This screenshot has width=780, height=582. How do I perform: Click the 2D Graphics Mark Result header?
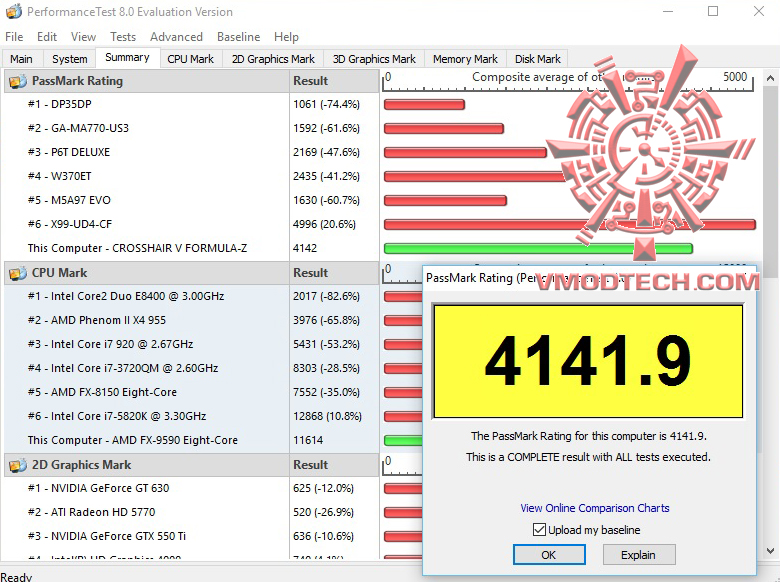pos(334,465)
